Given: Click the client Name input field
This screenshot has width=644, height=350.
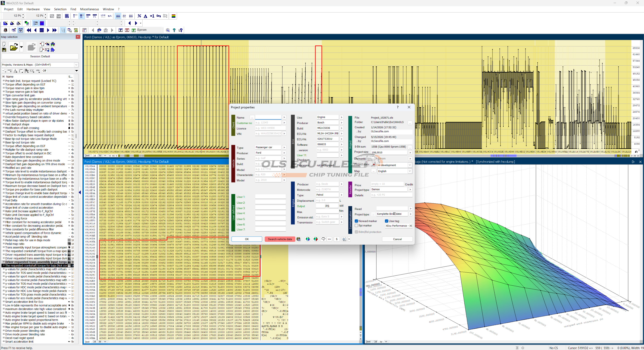Looking at the screenshot, I should [268, 117].
